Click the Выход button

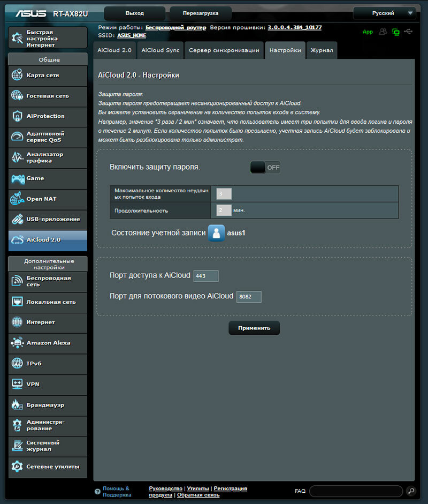coord(134,13)
